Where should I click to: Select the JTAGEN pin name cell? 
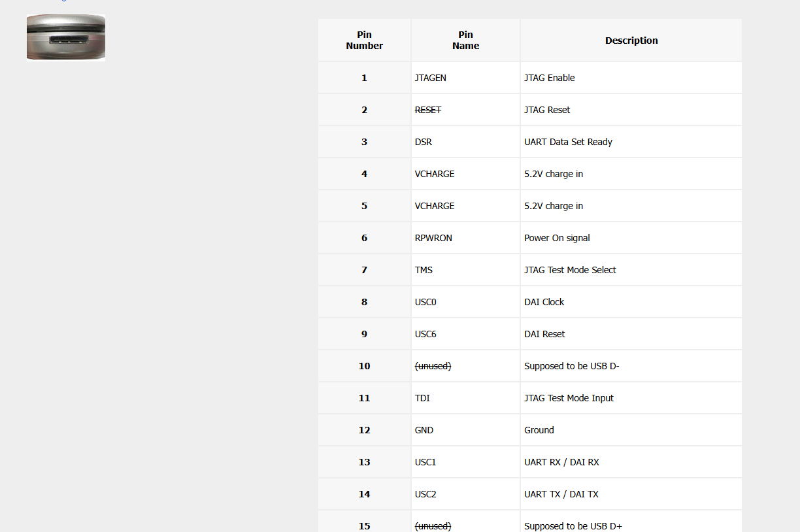[431, 78]
